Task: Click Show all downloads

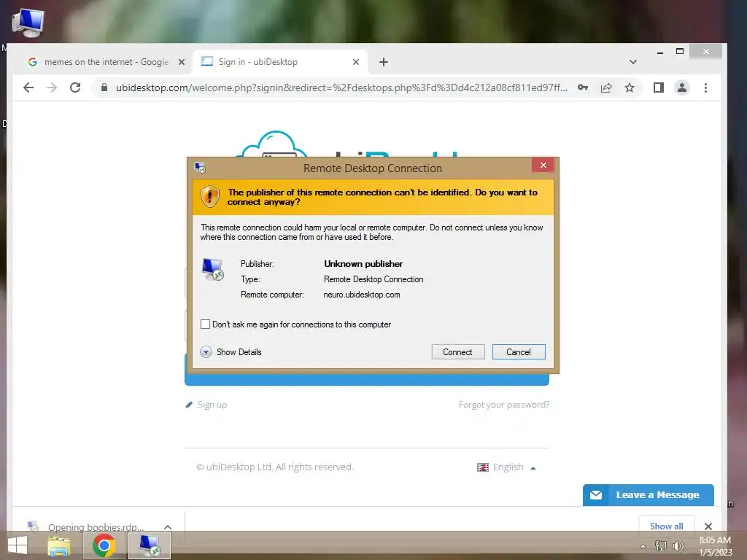Action: coord(666,526)
